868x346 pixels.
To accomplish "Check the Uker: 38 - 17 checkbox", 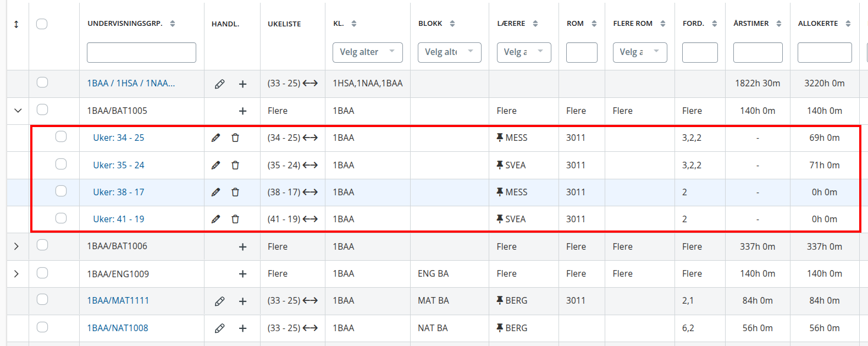I will pos(61,191).
